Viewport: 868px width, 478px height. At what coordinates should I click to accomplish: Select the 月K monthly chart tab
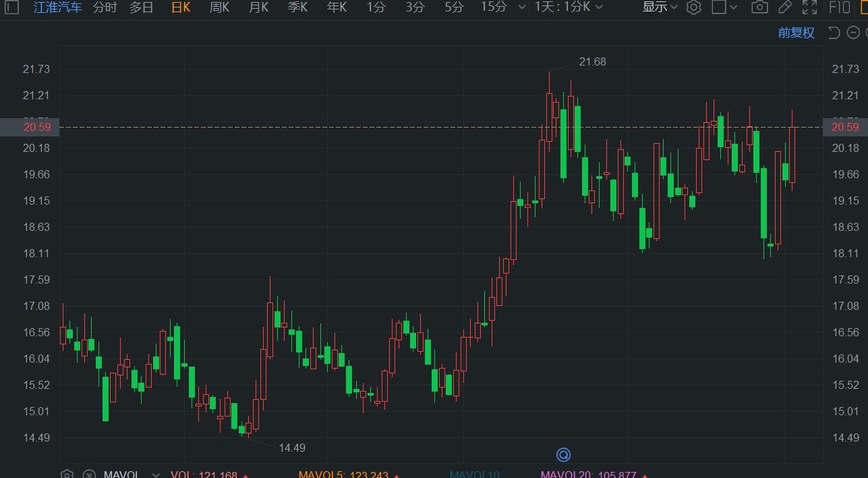(x=258, y=7)
